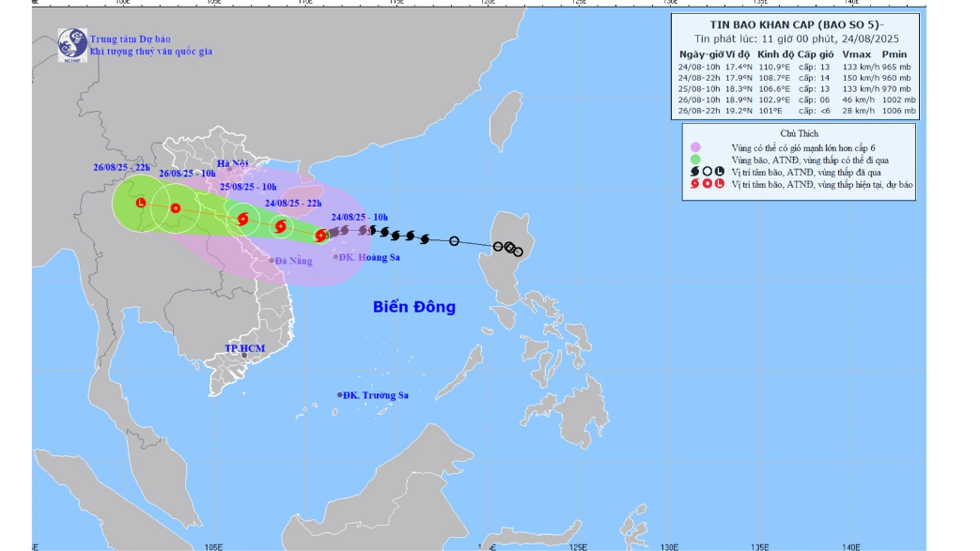Select the forecast storm icon for 25/08/25 10h
Screen dimensions: 980x551
(x=243, y=219)
